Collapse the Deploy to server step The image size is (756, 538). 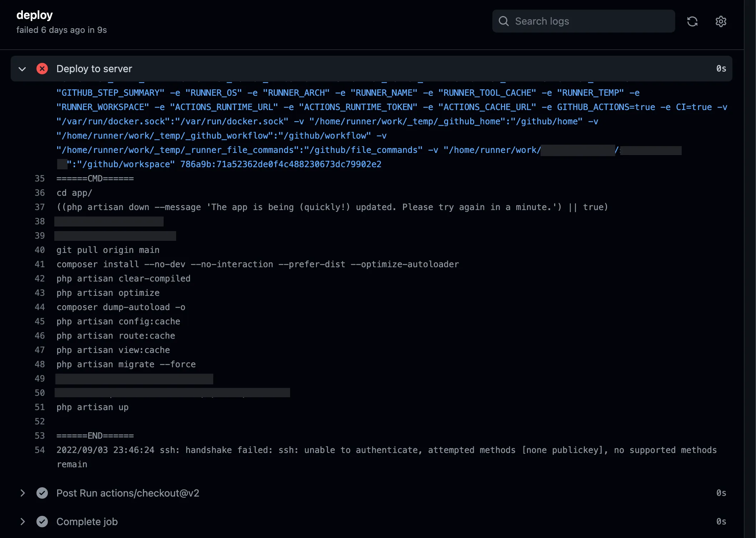coord(22,69)
